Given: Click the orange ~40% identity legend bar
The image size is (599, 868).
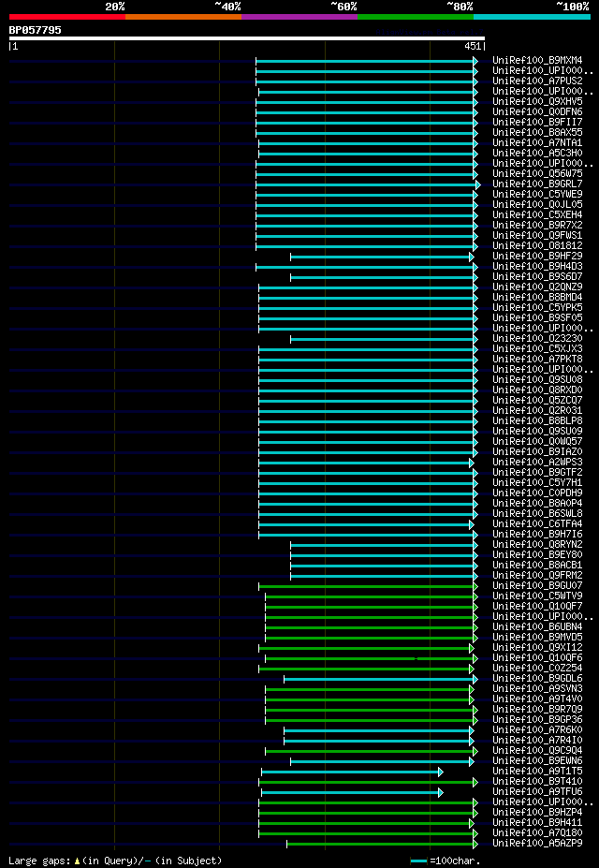Looking at the screenshot, I should (183, 17).
